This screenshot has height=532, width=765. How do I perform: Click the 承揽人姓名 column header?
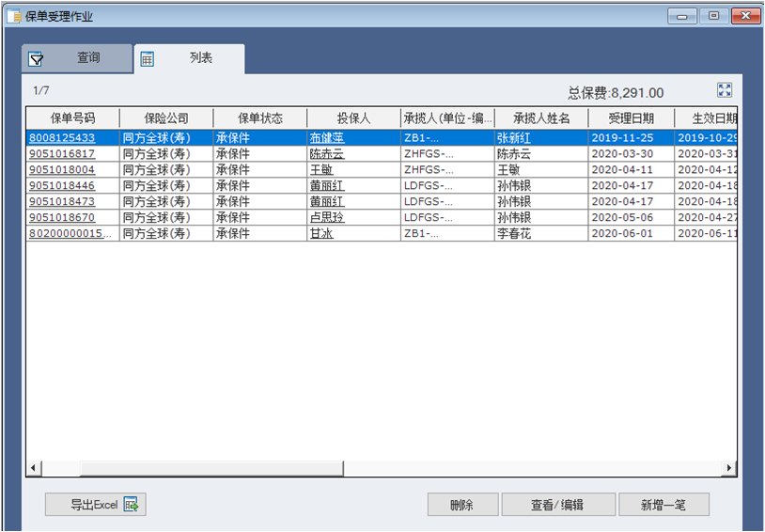click(541, 118)
